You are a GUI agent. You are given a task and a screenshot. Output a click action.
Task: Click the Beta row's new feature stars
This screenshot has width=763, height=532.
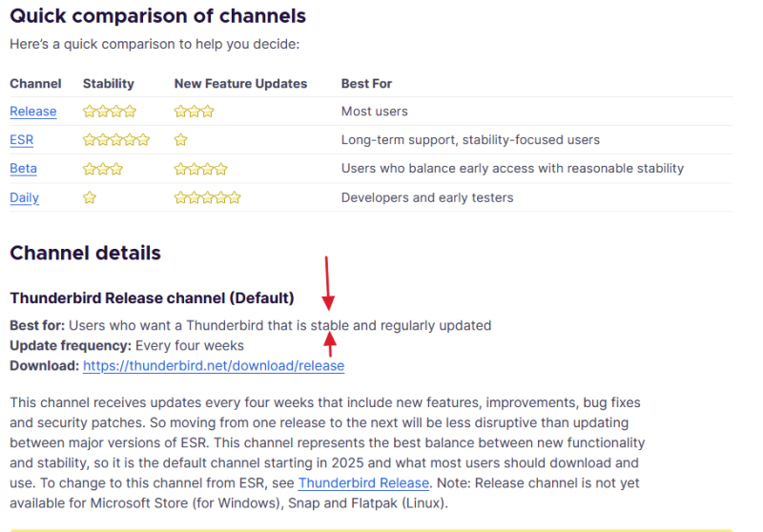coord(200,169)
